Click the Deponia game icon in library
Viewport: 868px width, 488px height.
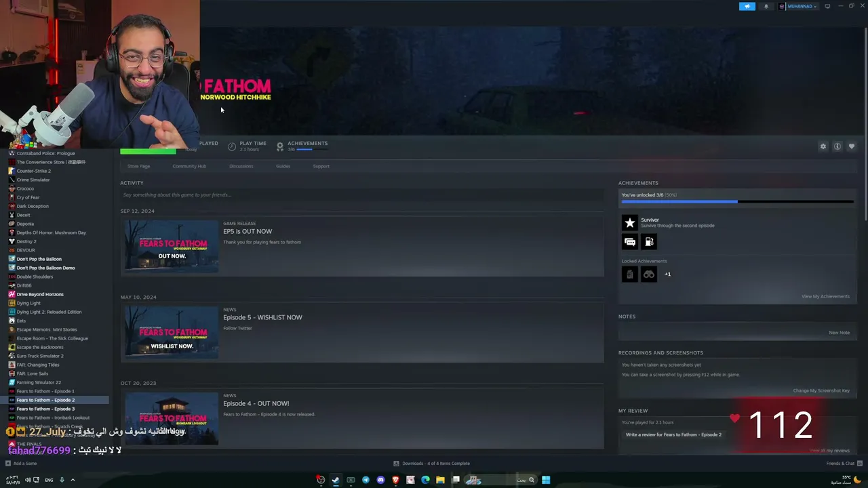point(12,224)
